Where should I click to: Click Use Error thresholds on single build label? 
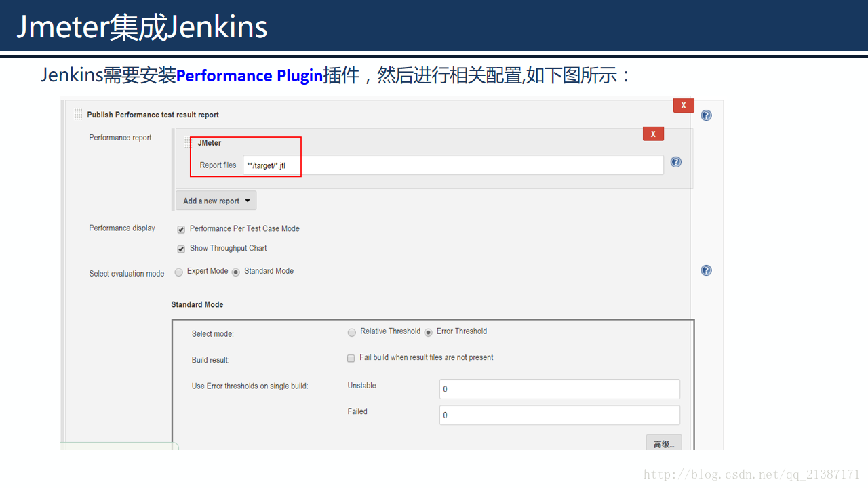coord(250,386)
